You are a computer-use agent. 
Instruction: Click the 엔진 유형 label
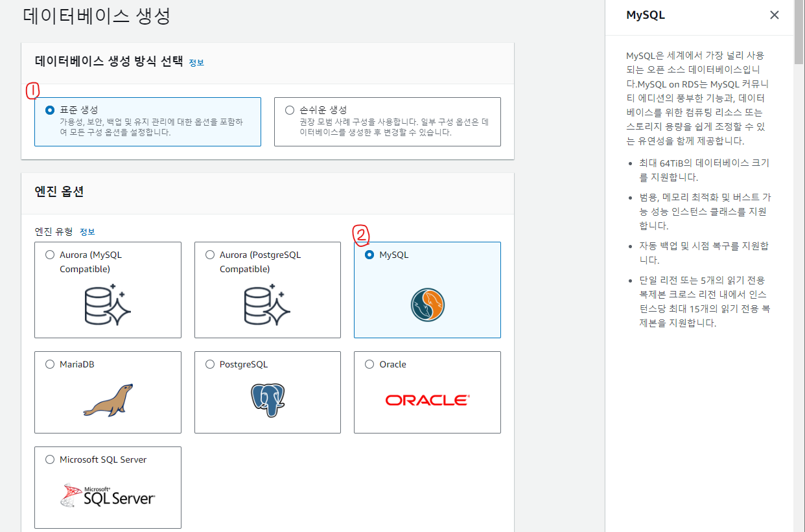click(x=52, y=231)
